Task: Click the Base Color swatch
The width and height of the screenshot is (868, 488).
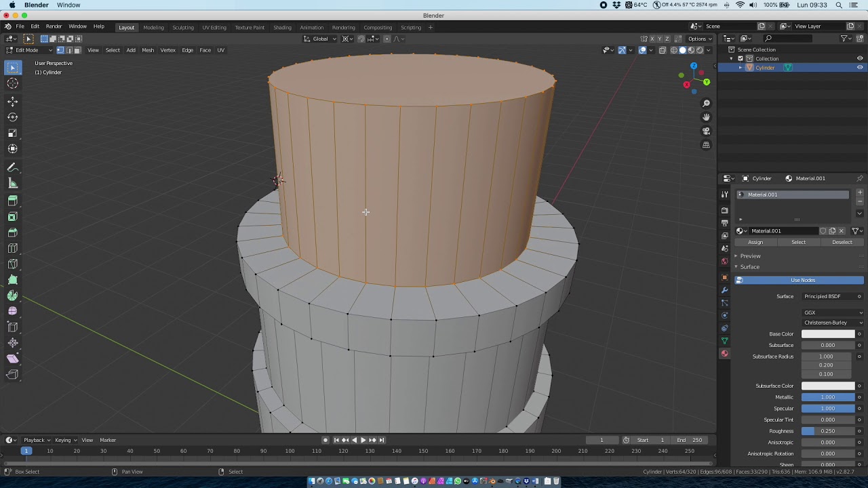Action: [828, 334]
